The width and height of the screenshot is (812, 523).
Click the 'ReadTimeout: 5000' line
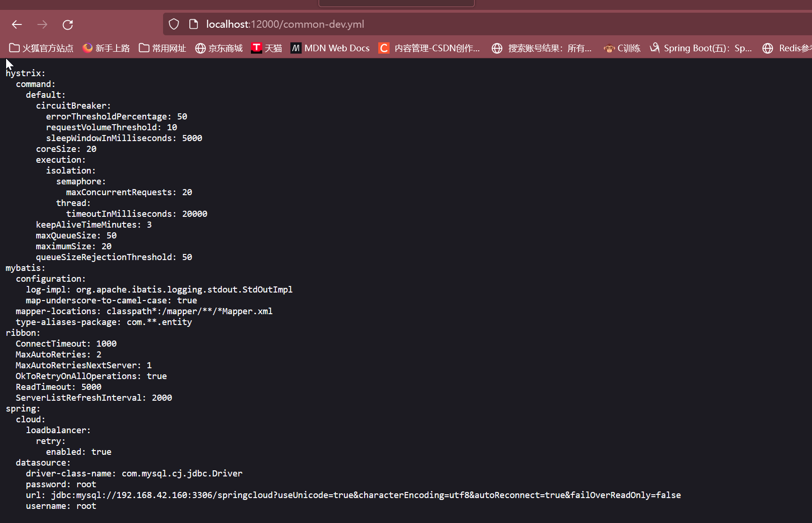(x=59, y=387)
